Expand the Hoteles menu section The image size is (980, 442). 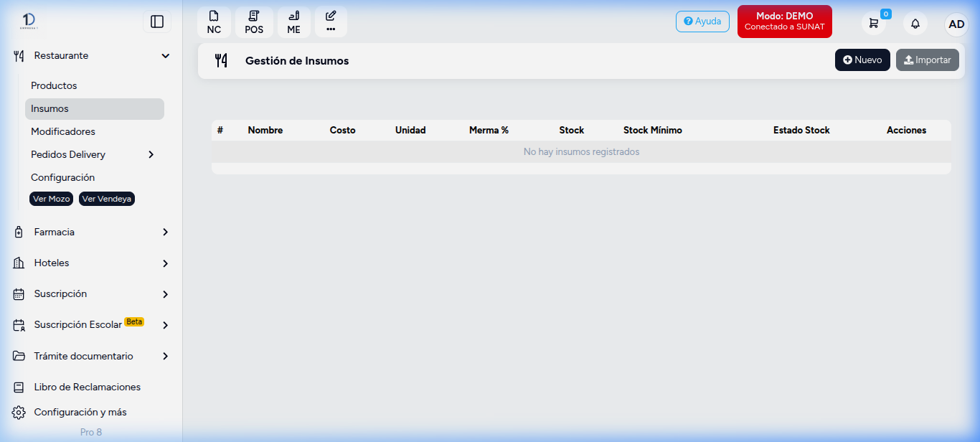pos(92,263)
